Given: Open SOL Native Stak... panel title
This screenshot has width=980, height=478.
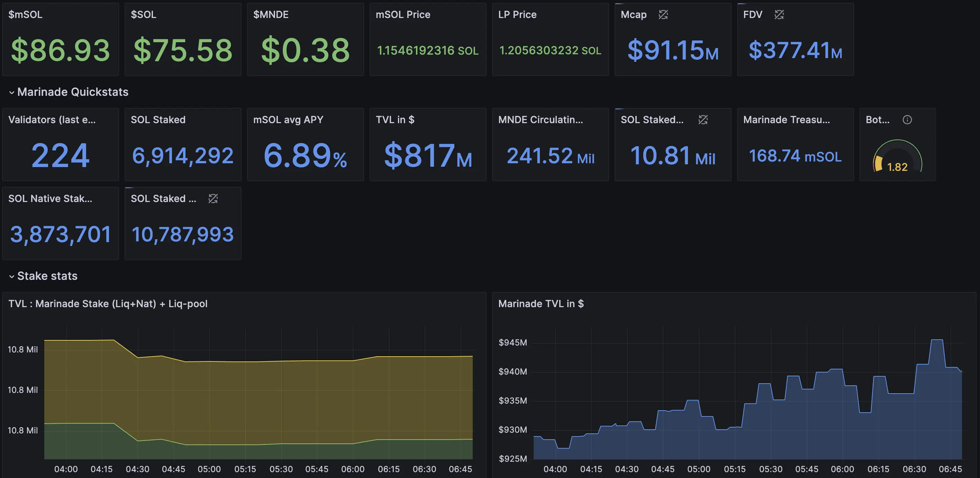Looking at the screenshot, I should tap(50, 199).
